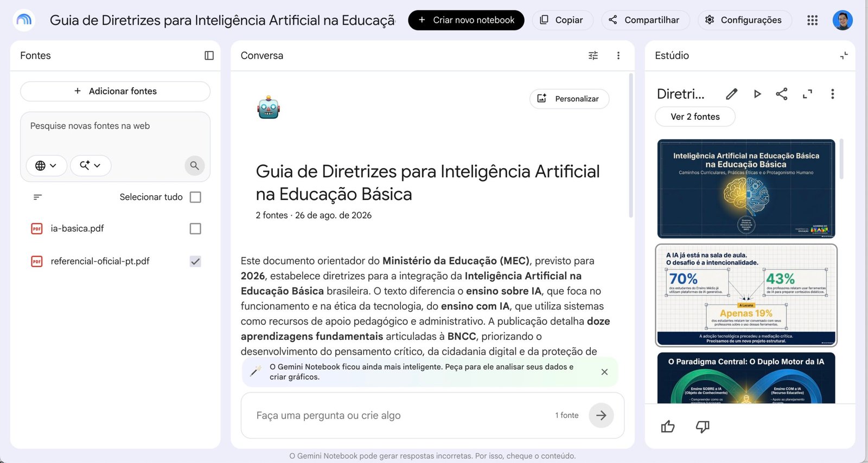Collapse the Fontes panel
The image size is (868, 463).
209,55
